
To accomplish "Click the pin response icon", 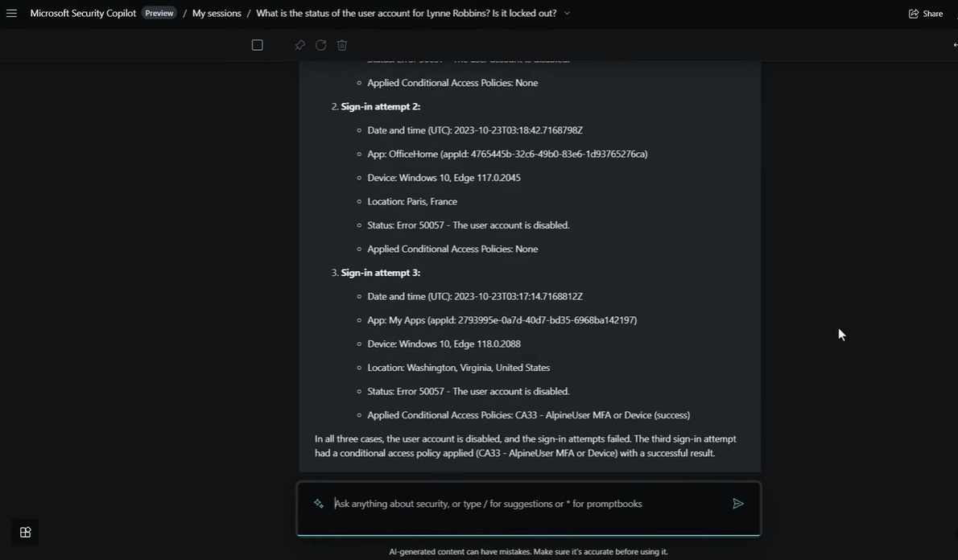I will (x=299, y=45).
